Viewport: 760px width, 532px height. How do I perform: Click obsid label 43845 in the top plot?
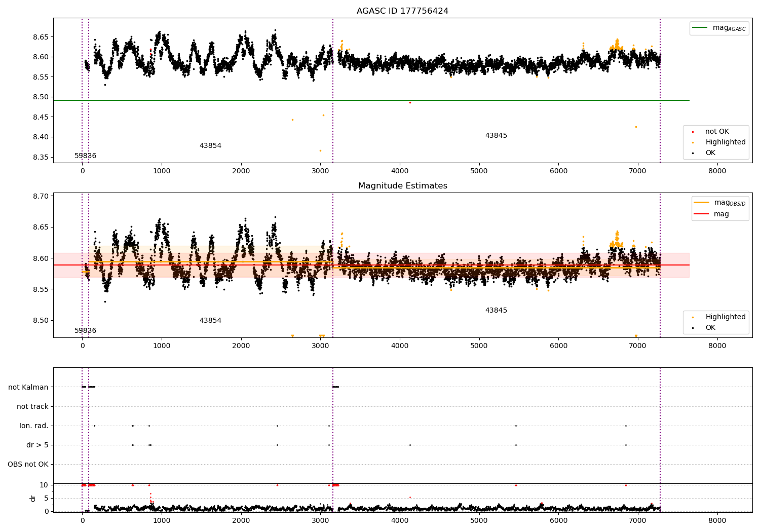point(496,136)
